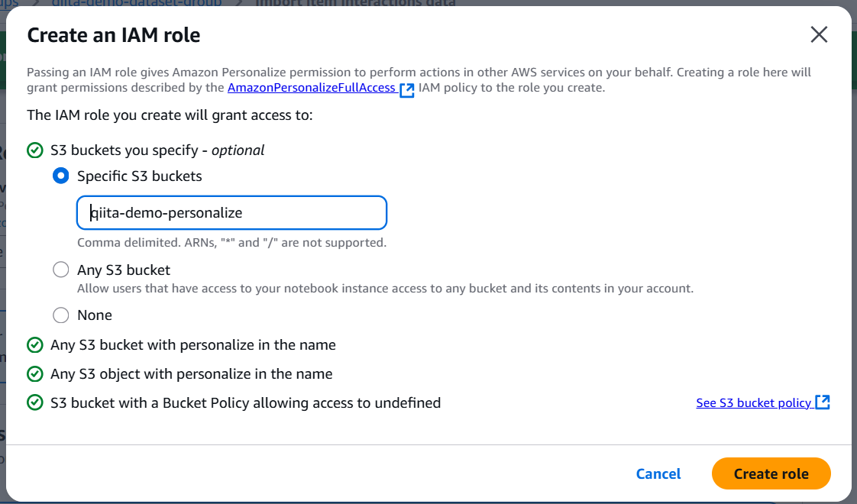This screenshot has width=857, height=504.
Task: Click the Create an IAM role heading
Action: [x=114, y=34]
